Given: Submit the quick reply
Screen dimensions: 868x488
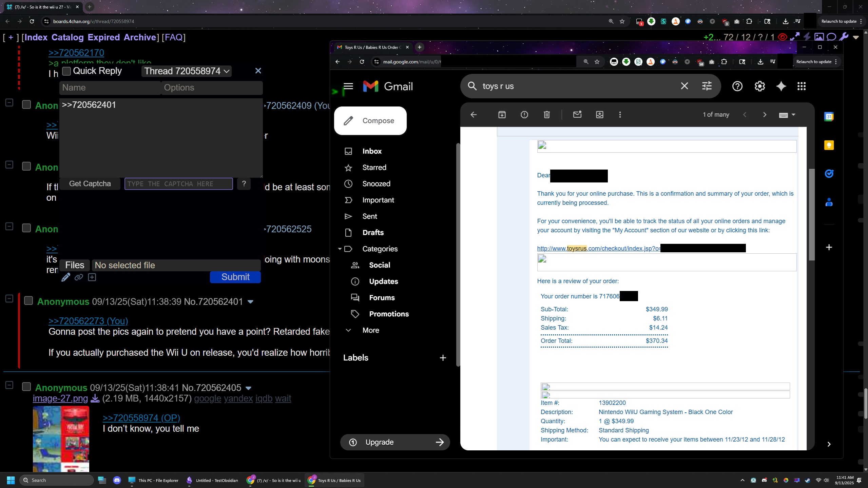Looking at the screenshot, I should 235,277.
